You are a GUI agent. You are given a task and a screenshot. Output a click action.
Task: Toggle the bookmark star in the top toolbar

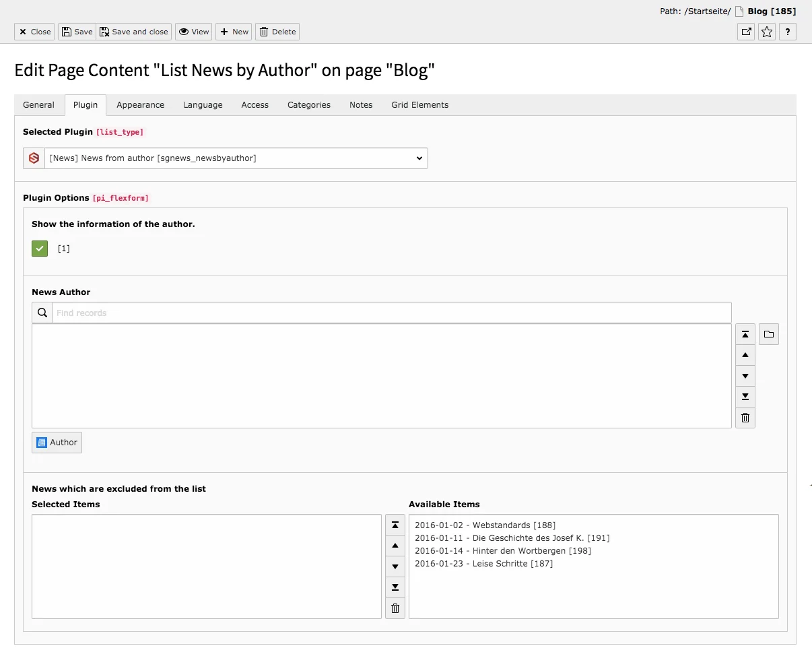[766, 32]
